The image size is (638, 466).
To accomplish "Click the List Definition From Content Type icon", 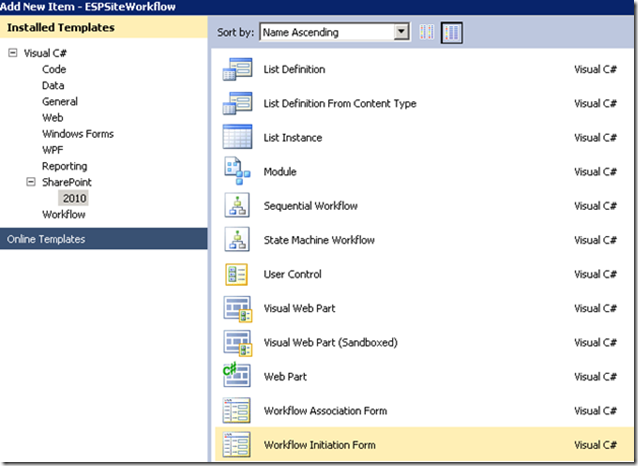I will pyautogui.click(x=237, y=103).
